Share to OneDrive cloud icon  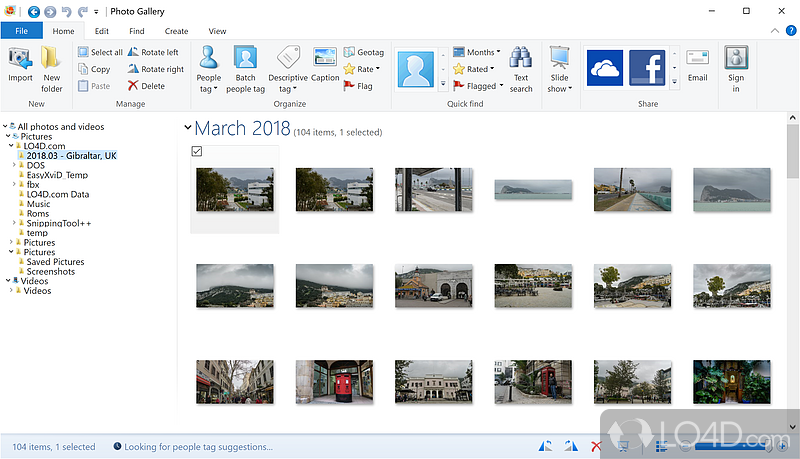[605, 67]
